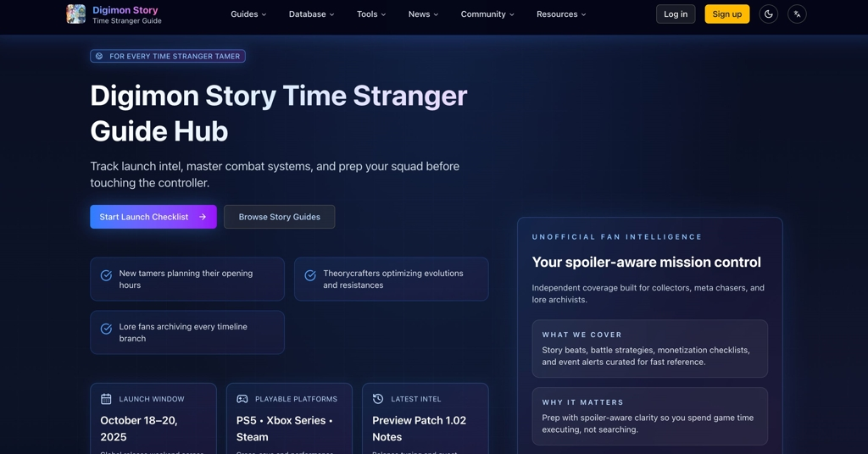Click the checkmark next to Theorycrafters optimizing evolutions

click(310, 275)
